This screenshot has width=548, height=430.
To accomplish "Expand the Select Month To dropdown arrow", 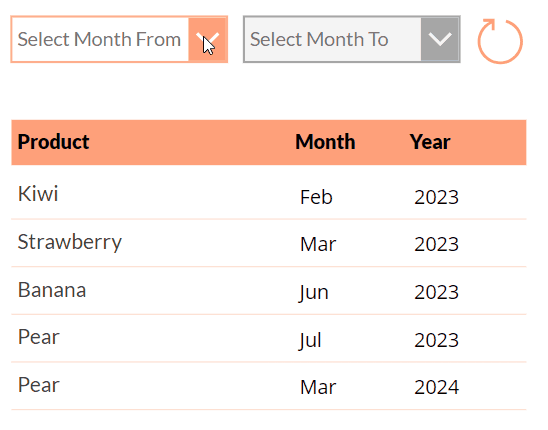I will coord(440,39).
